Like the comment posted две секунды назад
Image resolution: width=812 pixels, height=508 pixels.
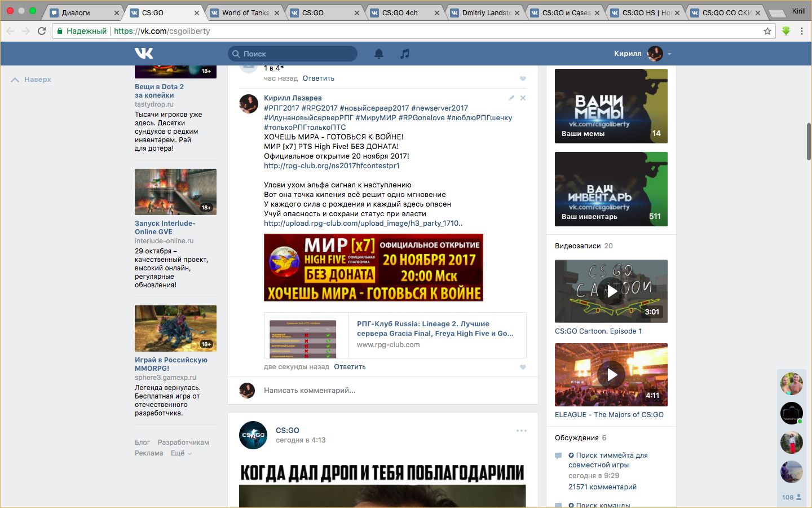click(x=523, y=367)
